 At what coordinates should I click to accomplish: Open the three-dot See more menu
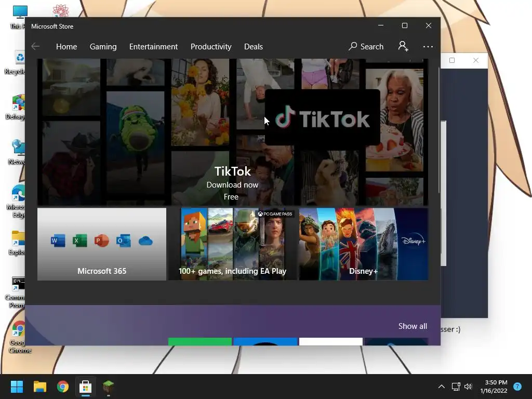pos(428,46)
